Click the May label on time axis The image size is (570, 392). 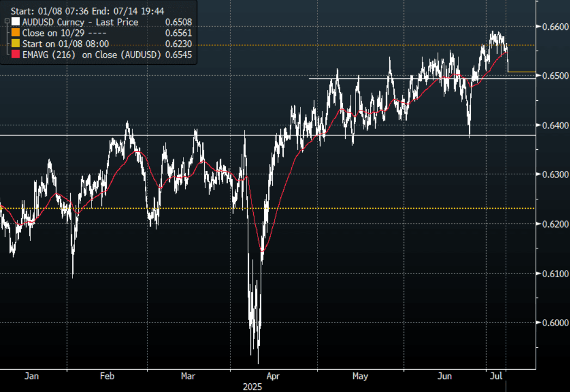360,376
